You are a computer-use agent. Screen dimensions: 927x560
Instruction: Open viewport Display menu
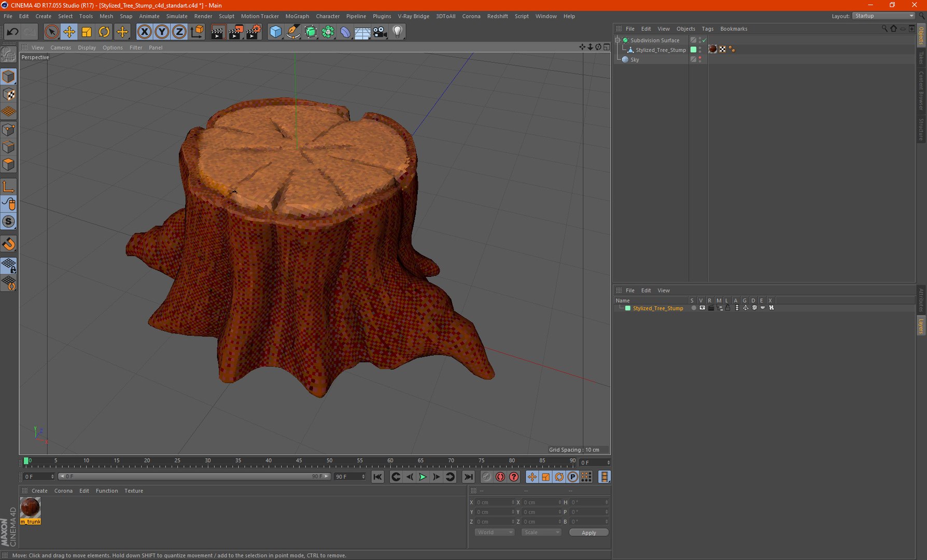87,48
